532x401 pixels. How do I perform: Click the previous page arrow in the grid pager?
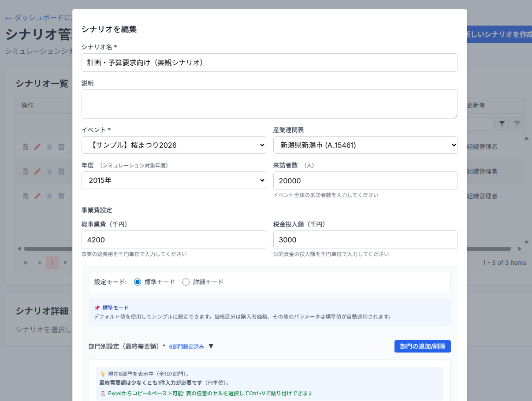tap(39, 263)
